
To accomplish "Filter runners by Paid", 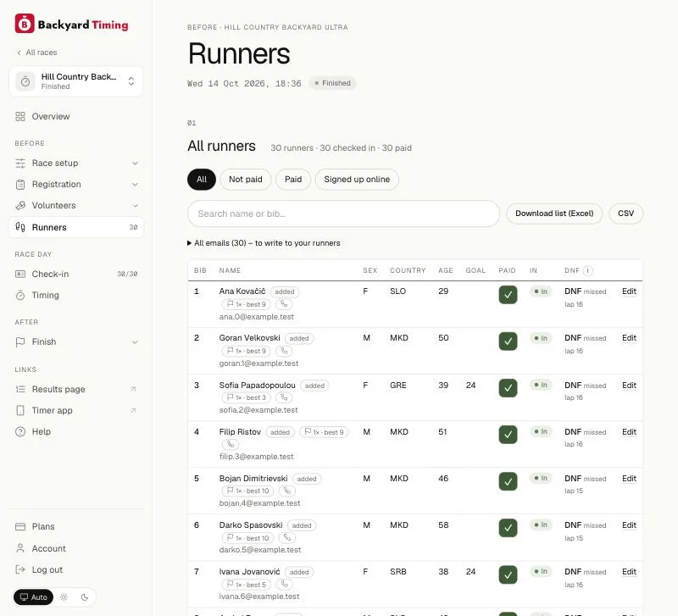I will (x=293, y=179).
